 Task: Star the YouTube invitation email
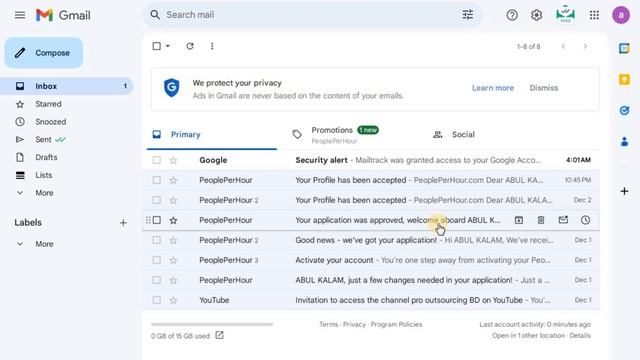[x=173, y=300]
